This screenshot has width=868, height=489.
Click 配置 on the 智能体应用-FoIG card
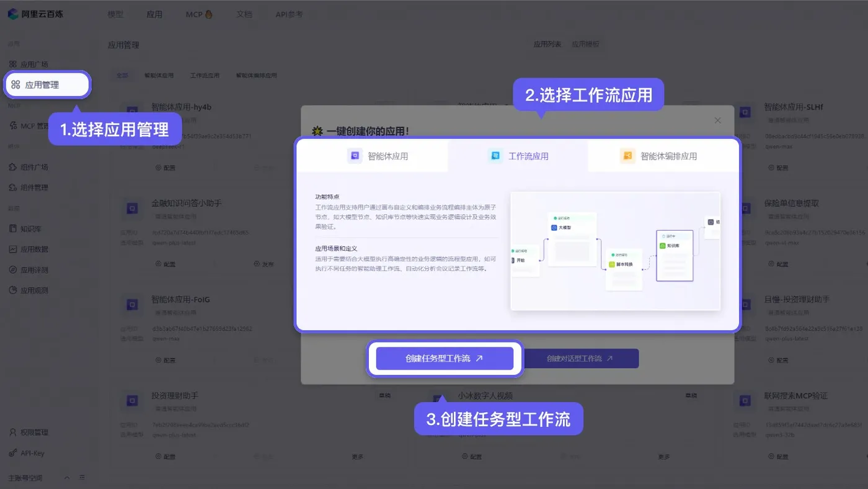pos(166,360)
